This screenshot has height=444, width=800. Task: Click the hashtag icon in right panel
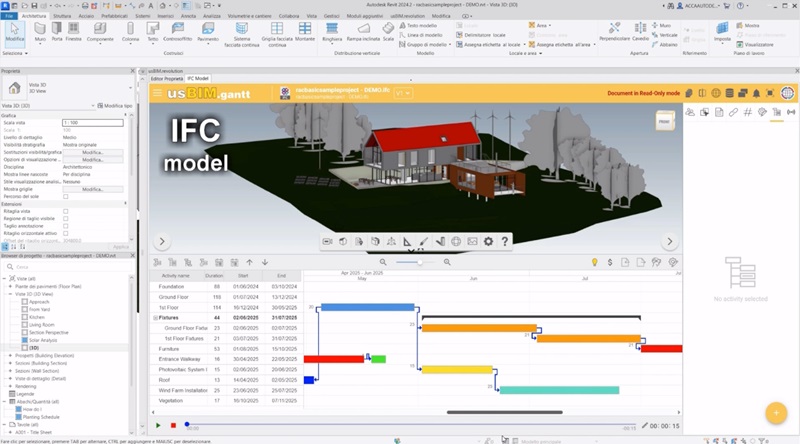click(747, 112)
